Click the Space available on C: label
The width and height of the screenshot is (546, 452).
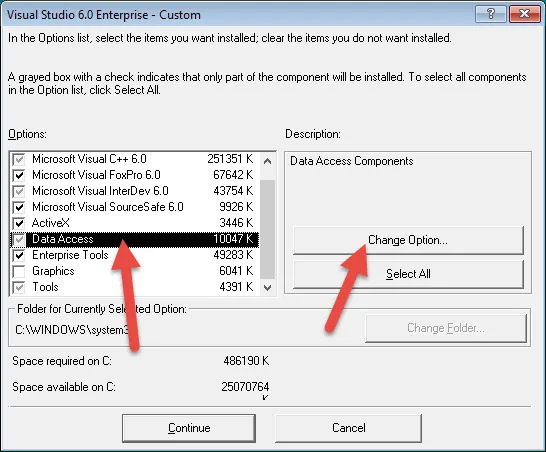tap(64, 387)
